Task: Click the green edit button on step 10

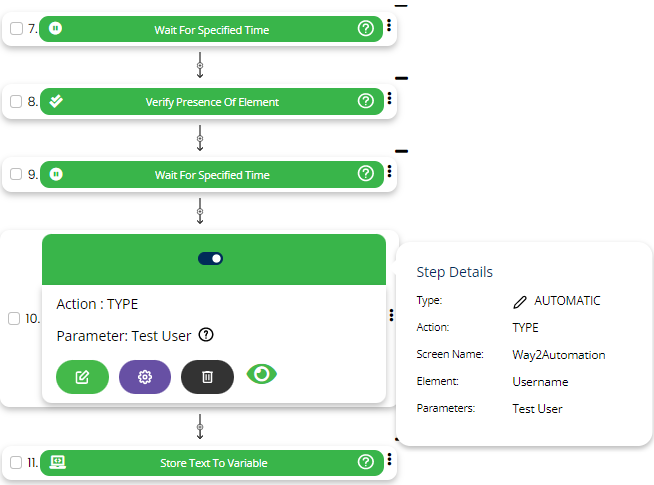Action: coord(82,376)
